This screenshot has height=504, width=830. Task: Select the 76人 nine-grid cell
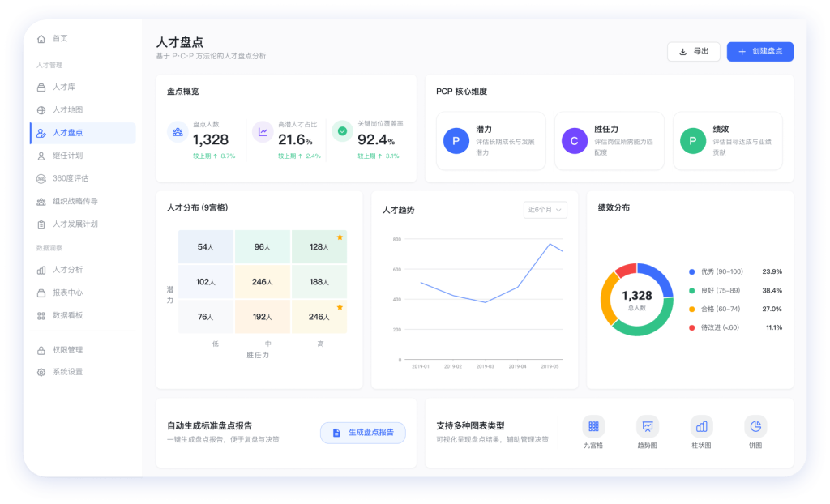206,317
